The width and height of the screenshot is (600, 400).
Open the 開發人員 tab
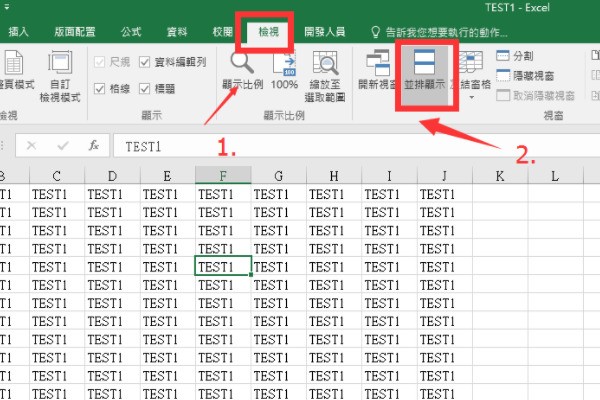pyautogui.click(x=324, y=32)
